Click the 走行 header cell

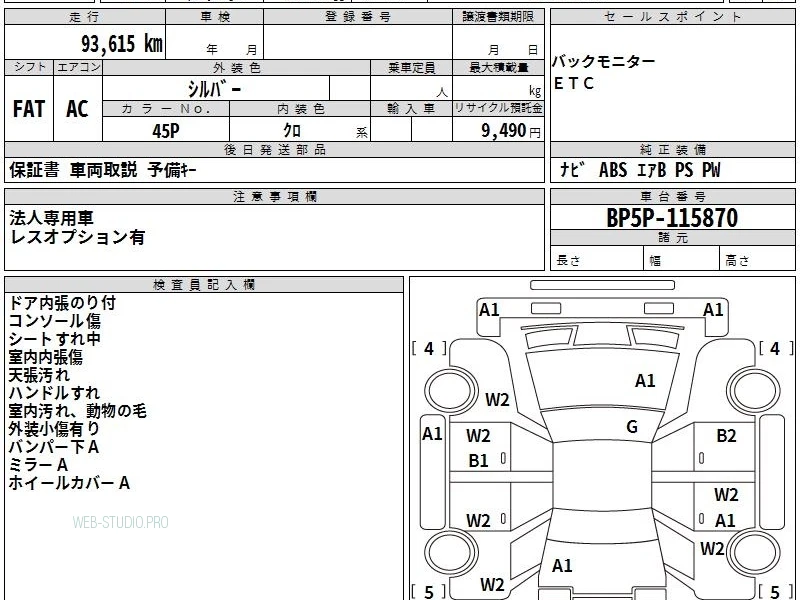point(85,16)
